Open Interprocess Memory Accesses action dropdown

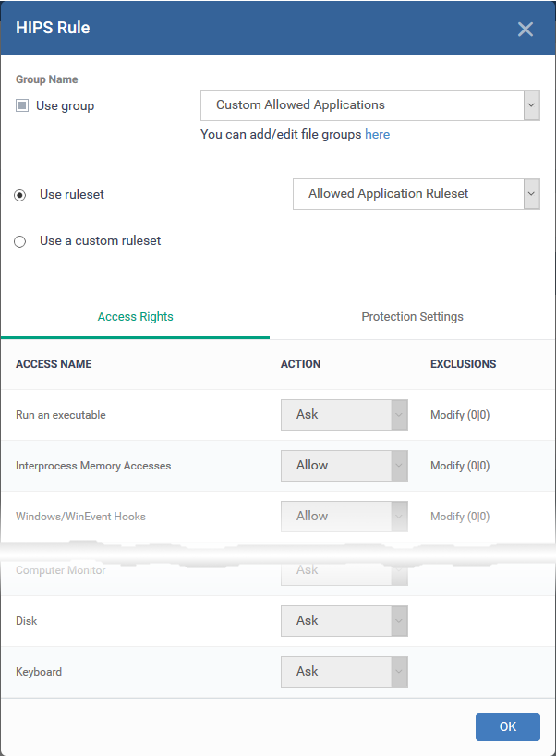344,465
